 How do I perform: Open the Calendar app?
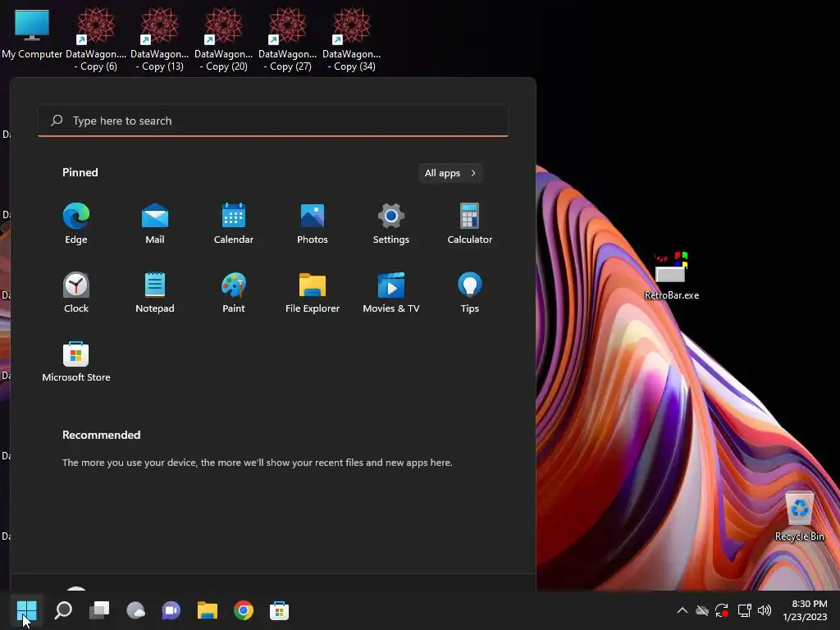point(234,223)
